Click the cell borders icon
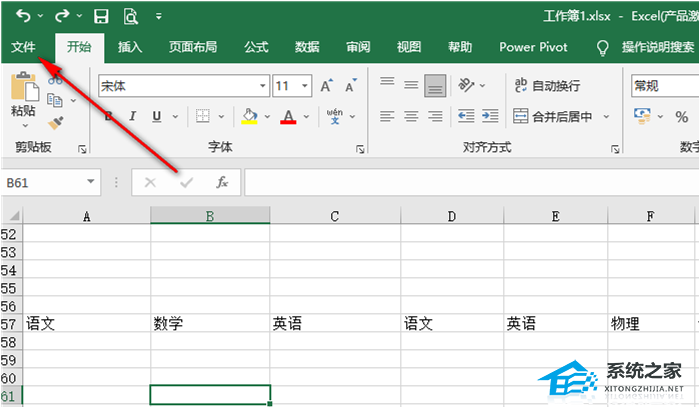699x407 pixels. click(x=202, y=116)
